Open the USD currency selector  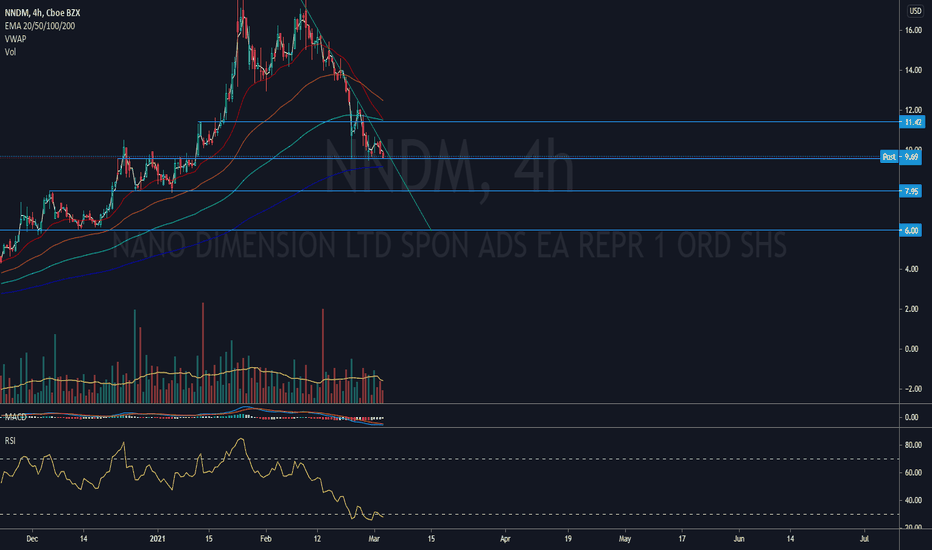click(915, 11)
